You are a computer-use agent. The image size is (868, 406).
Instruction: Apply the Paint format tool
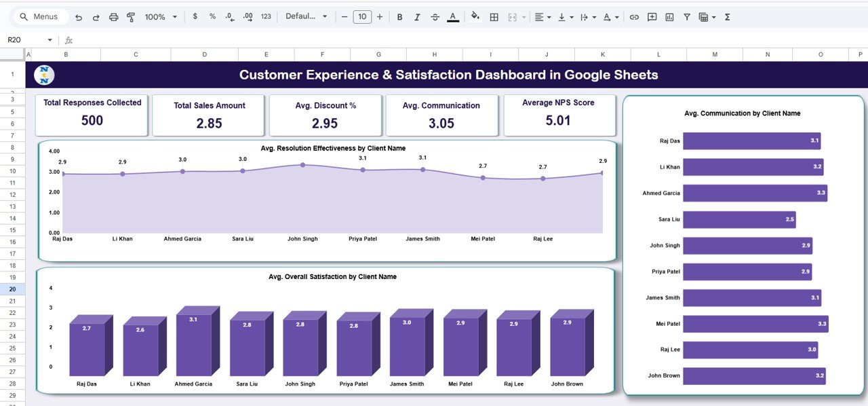point(130,16)
